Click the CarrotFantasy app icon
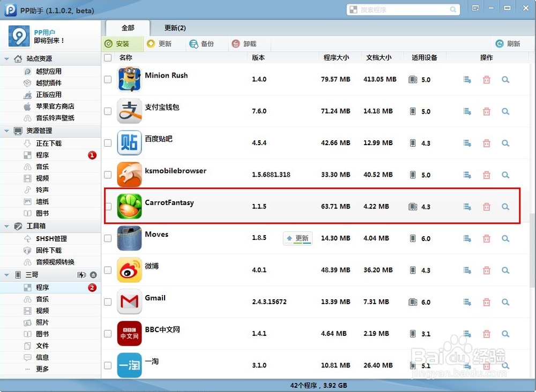The height and width of the screenshot is (392, 536). click(x=129, y=206)
